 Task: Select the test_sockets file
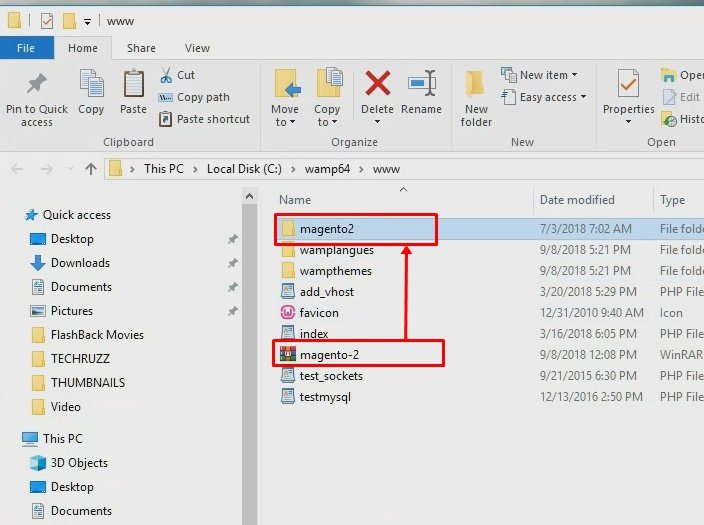[331, 376]
